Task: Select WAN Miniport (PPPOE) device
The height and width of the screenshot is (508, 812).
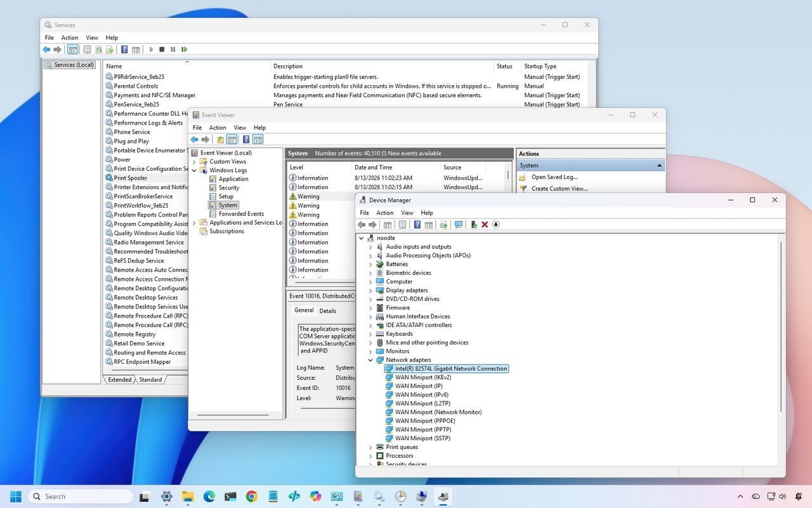Action: click(x=425, y=421)
